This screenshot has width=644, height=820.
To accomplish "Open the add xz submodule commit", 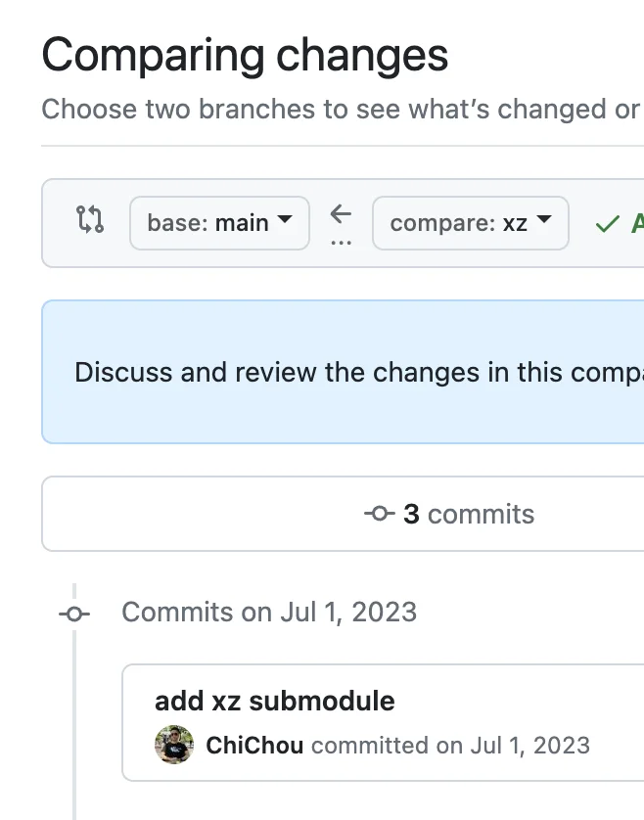I will pyautogui.click(x=275, y=701).
